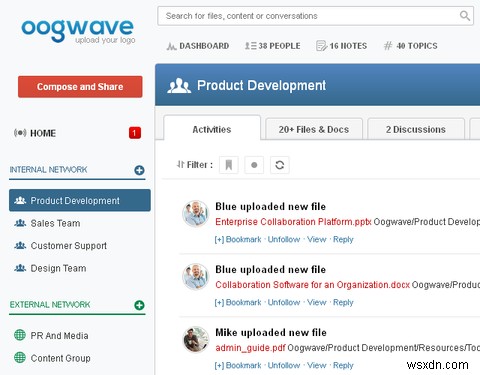Bookmark the Collaboration Software docx post
This screenshot has width=480, height=375.
pyautogui.click(x=238, y=302)
